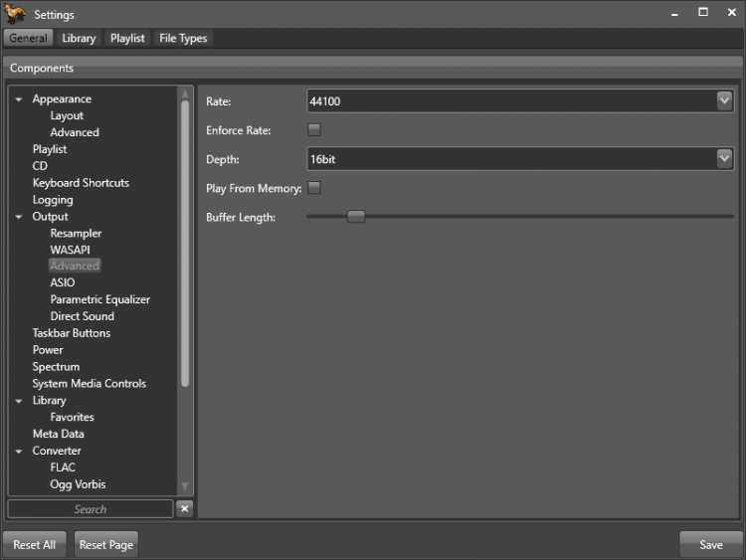The height and width of the screenshot is (560, 746).
Task: Select Favorites under Library
Action: click(x=73, y=417)
